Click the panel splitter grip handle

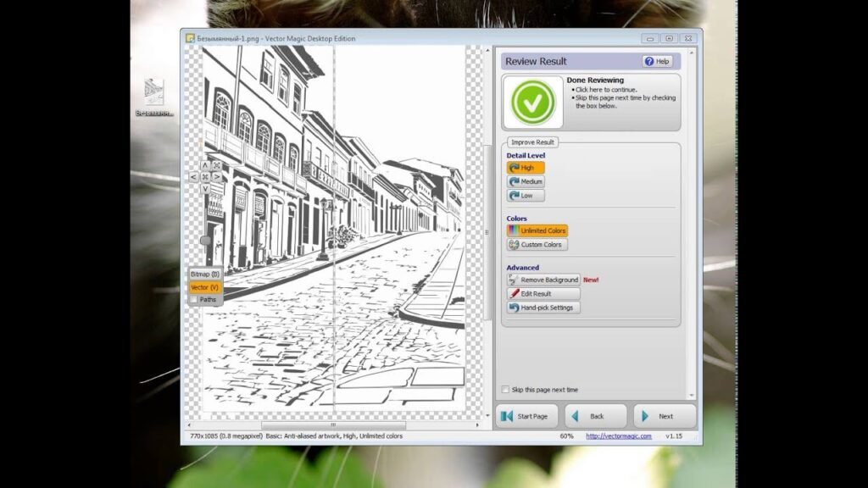pyautogui.click(x=487, y=232)
